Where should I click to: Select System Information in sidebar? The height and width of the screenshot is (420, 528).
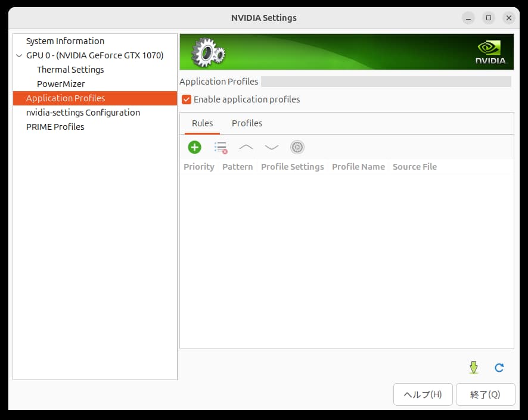[x=65, y=41]
